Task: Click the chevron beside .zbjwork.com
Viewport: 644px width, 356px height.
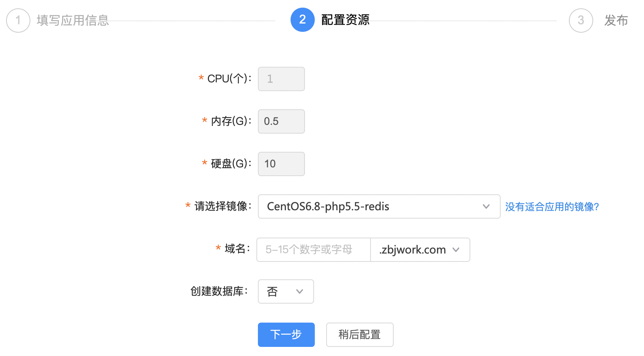Action: tap(456, 250)
